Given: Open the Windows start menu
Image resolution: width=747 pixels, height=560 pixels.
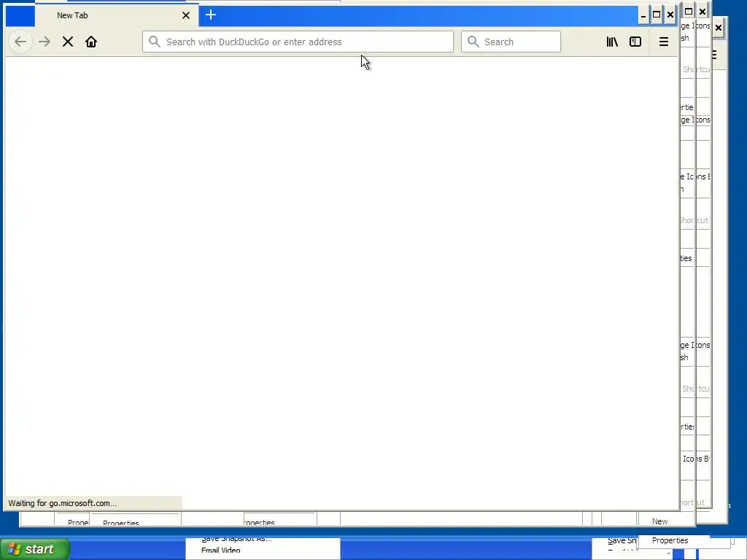Looking at the screenshot, I should pos(35,549).
